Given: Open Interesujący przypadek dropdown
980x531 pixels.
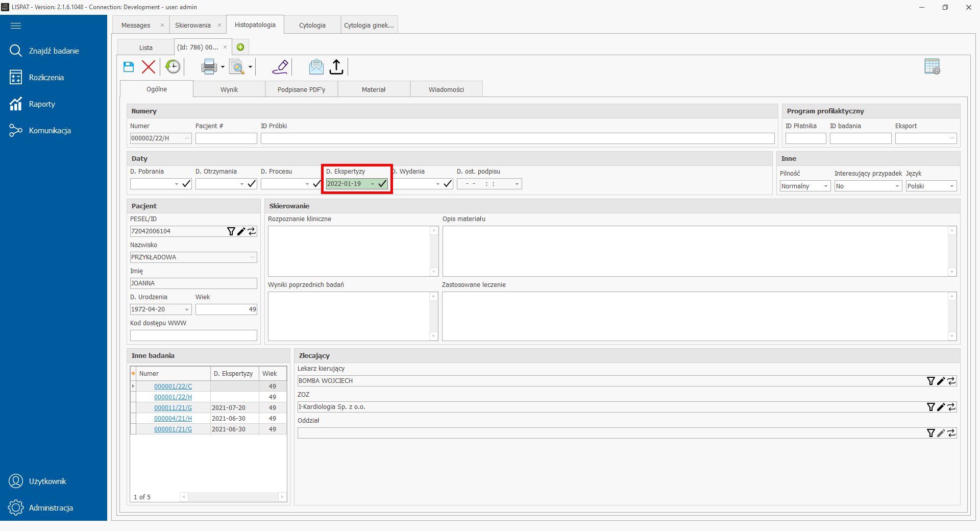Looking at the screenshot, I should click(897, 186).
